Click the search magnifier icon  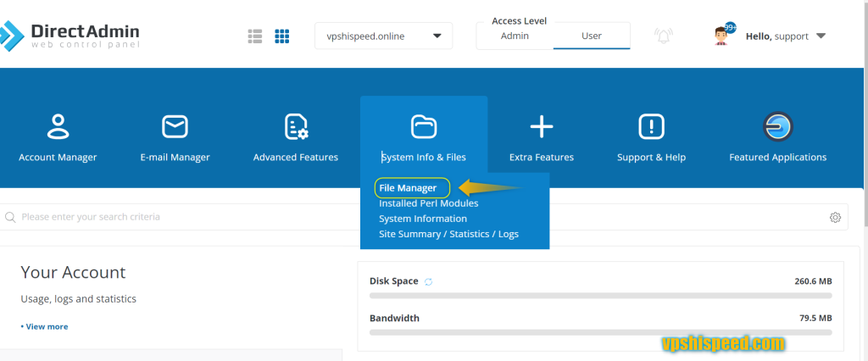(10, 217)
